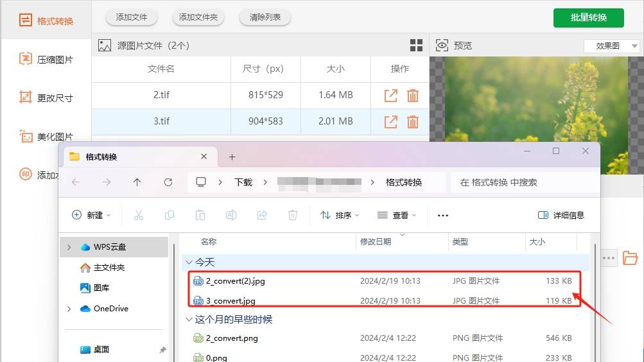Screen dimensions: 644x362
Task: Add a new Explorer tab
Action: coord(232,157)
